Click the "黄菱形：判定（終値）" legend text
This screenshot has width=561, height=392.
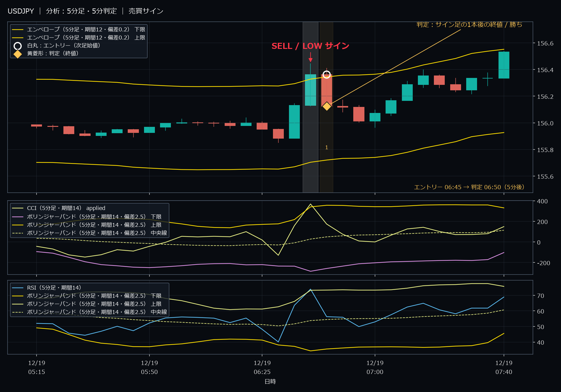(x=53, y=53)
